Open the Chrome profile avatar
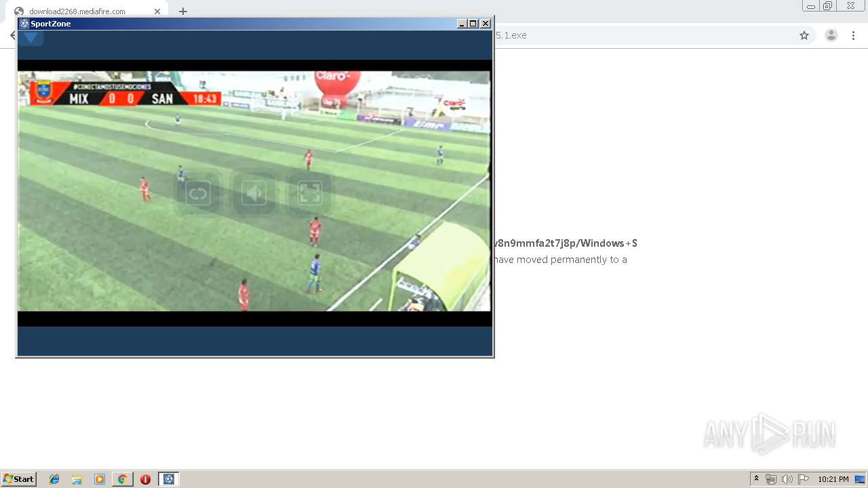Image resolution: width=868 pixels, height=488 pixels. click(x=831, y=35)
